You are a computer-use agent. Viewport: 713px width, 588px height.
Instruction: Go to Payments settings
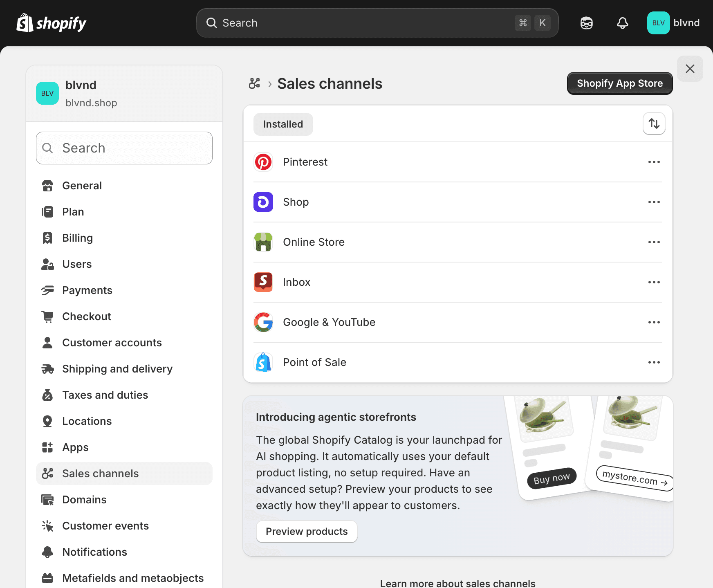pos(124,290)
